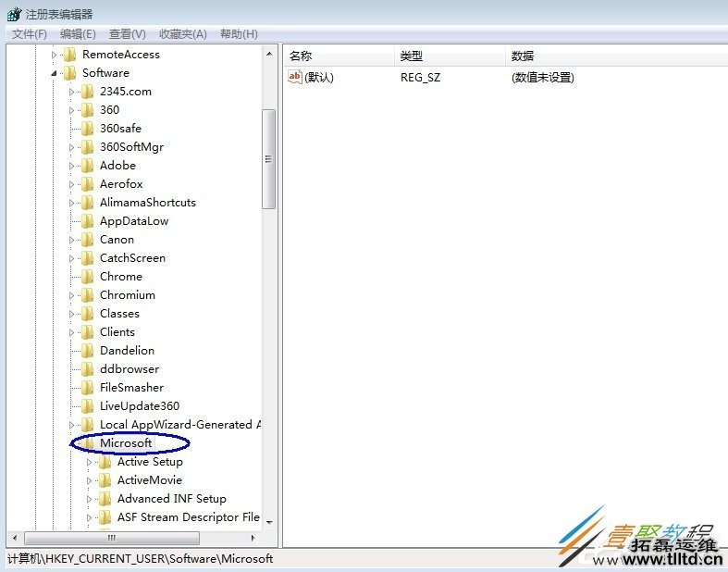Click the Chrome folder icon
Viewport: 728px width, 572px height.
87,277
